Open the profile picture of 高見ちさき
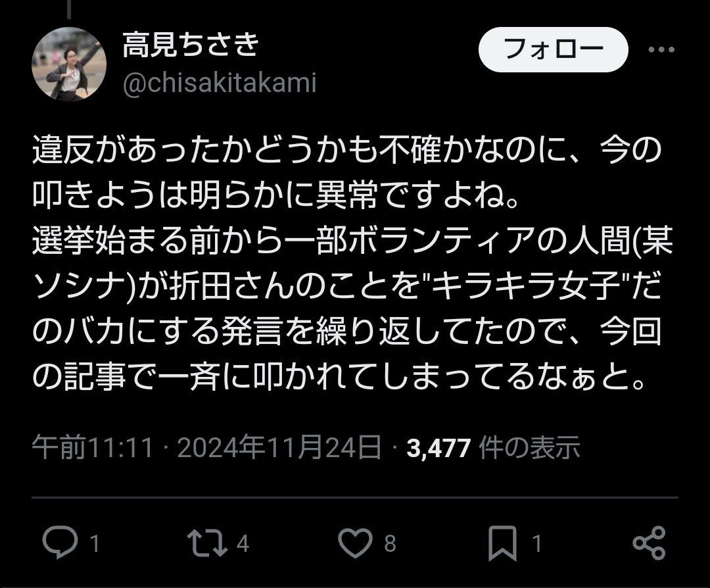Image resolution: width=710 pixels, height=588 pixels. [x=69, y=64]
